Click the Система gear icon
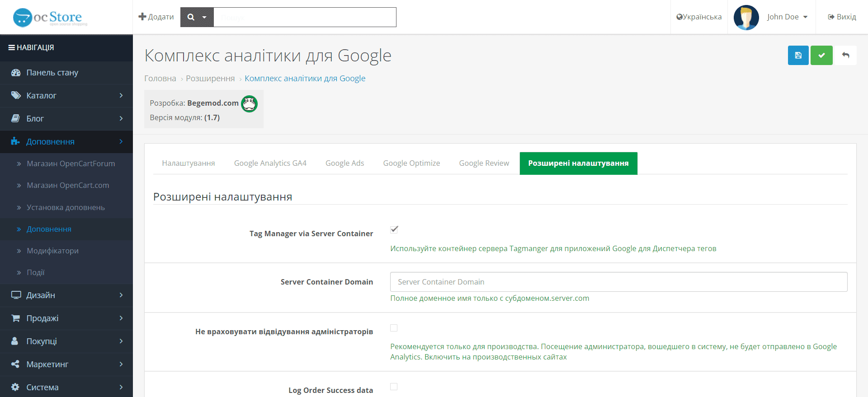This screenshot has width=868, height=397. coord(15,387)
